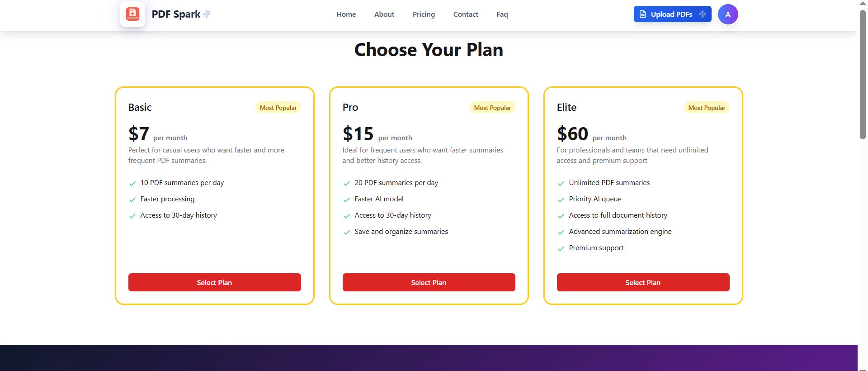This screenshot has height=371, width=868.
Task: Open the About page
Action: click(x=384, y=14)
